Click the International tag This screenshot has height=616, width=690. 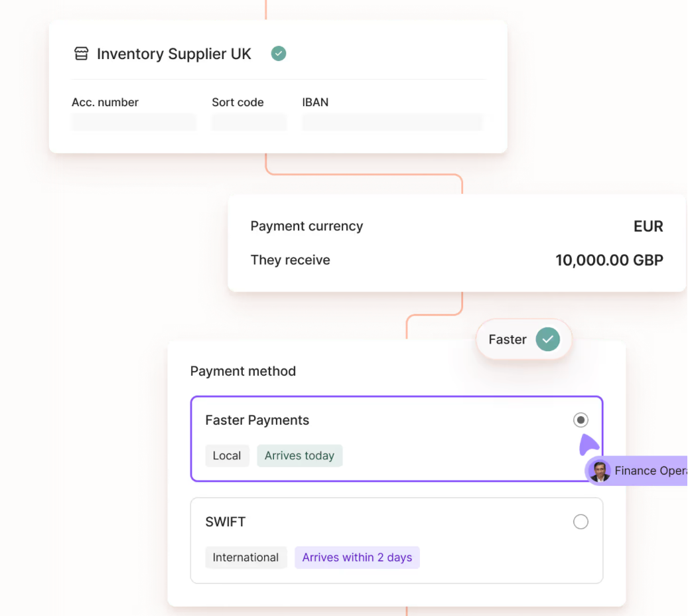tap(245, 558)
